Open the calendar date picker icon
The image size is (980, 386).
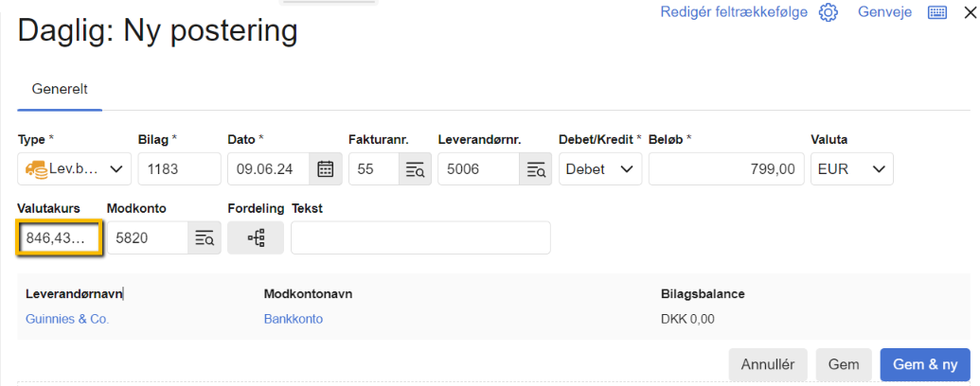(325, 169)
